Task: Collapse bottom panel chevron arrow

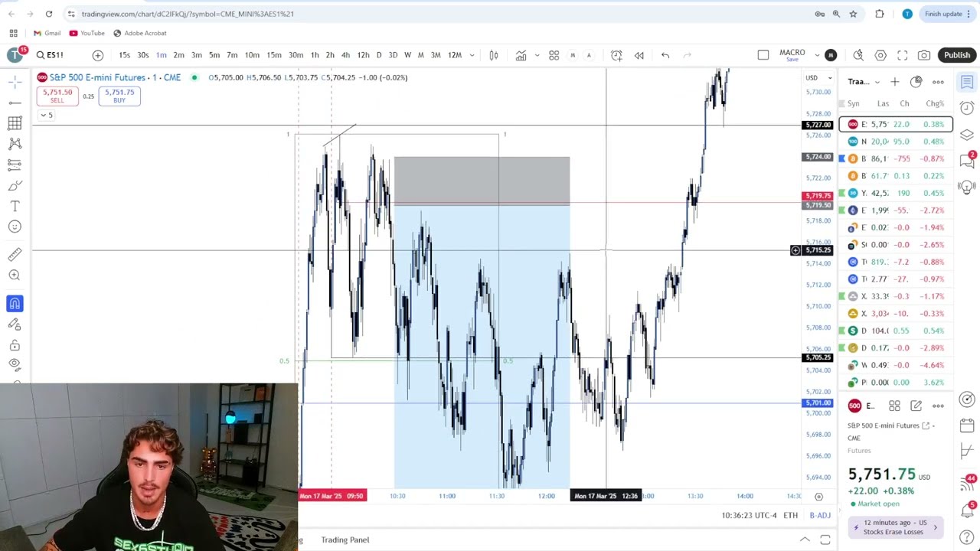Action: pyautogui.click(x=805, y=540)
